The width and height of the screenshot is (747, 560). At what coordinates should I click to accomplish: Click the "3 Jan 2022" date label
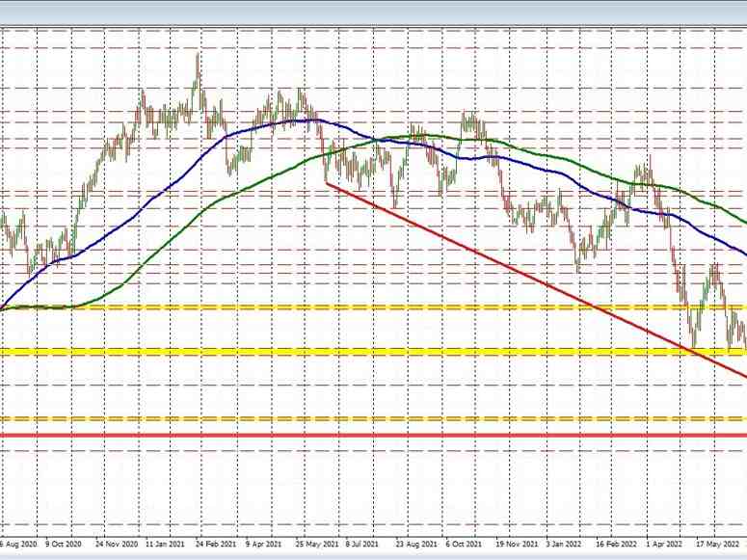564,544
